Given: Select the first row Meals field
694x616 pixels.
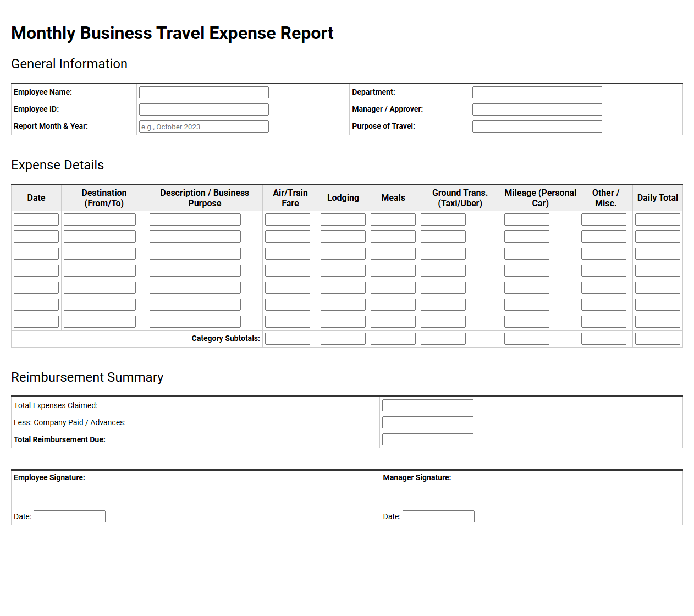Looking at the screenshot, I should click(393, 219).
